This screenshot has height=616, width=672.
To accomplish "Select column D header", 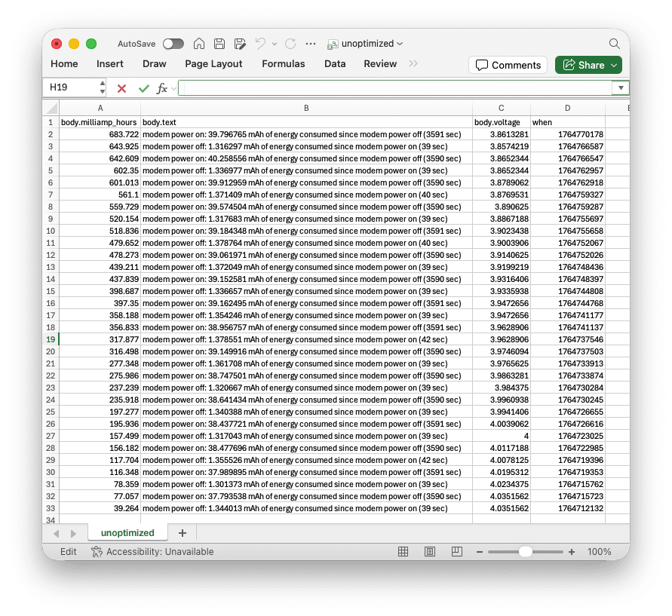I will click(x=568, y=108).
